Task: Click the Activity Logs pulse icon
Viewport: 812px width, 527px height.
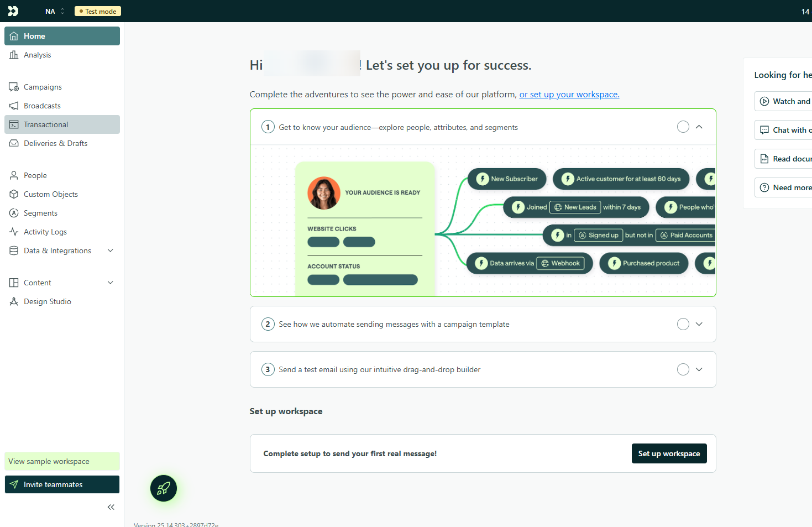Action: tap(14, 232)
